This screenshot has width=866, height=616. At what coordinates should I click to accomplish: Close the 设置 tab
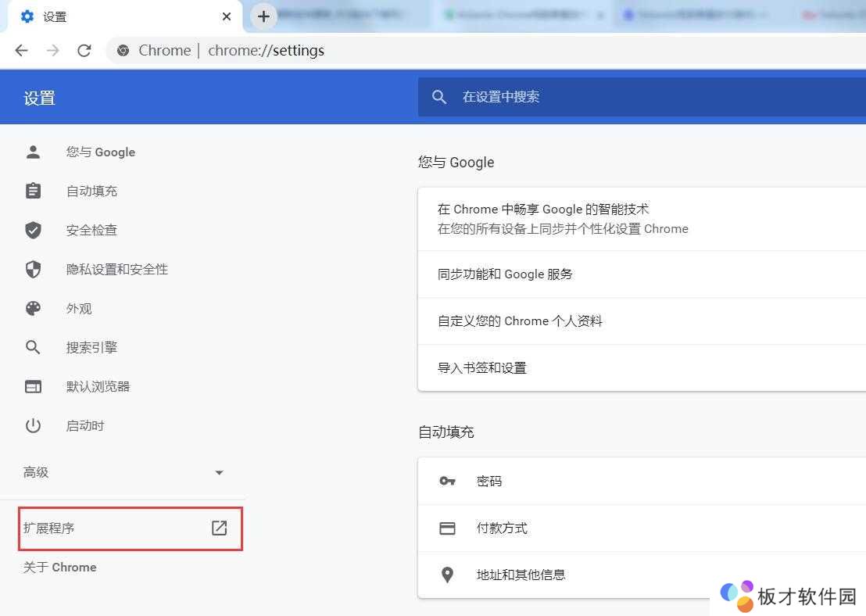227,16
